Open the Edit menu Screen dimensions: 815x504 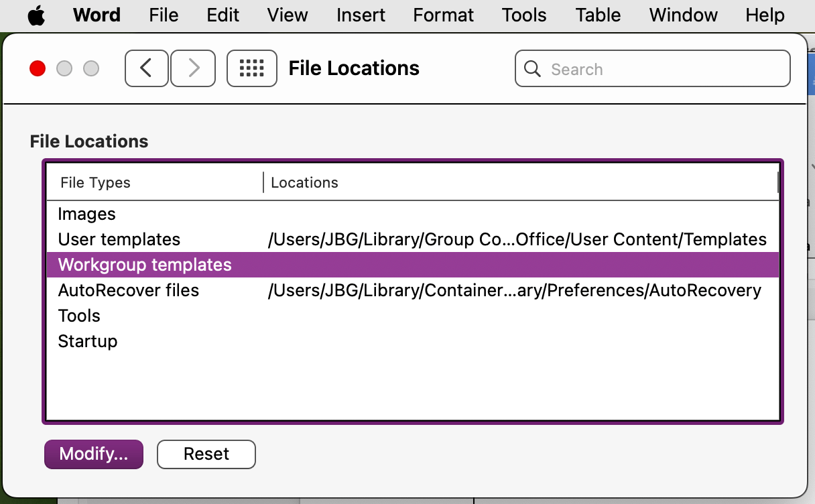(223, 15)
